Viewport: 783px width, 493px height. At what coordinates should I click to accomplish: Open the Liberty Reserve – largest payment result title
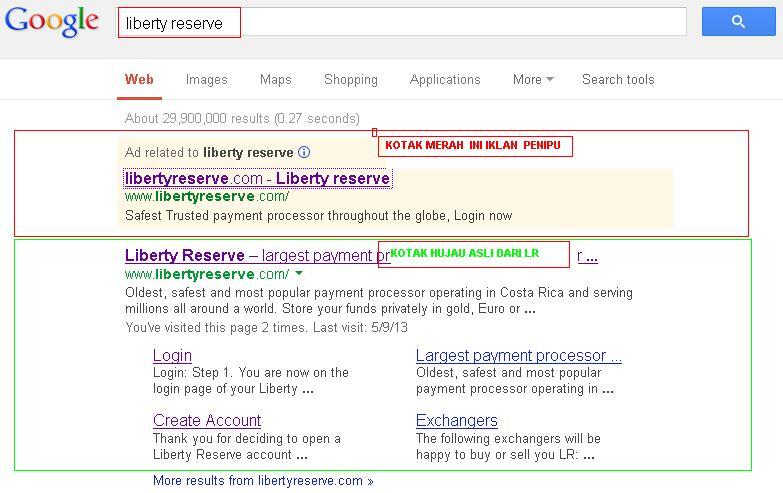click(x=257, y=255)
